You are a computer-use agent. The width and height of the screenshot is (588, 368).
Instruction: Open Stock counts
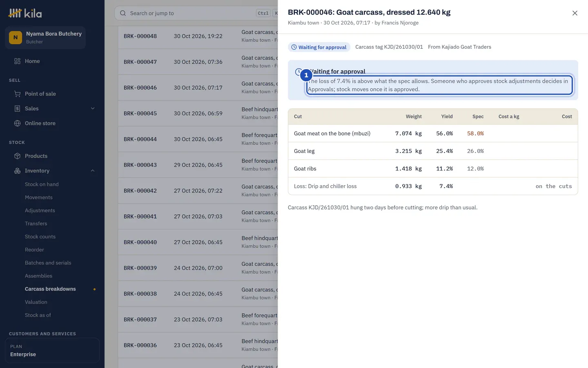40,237
